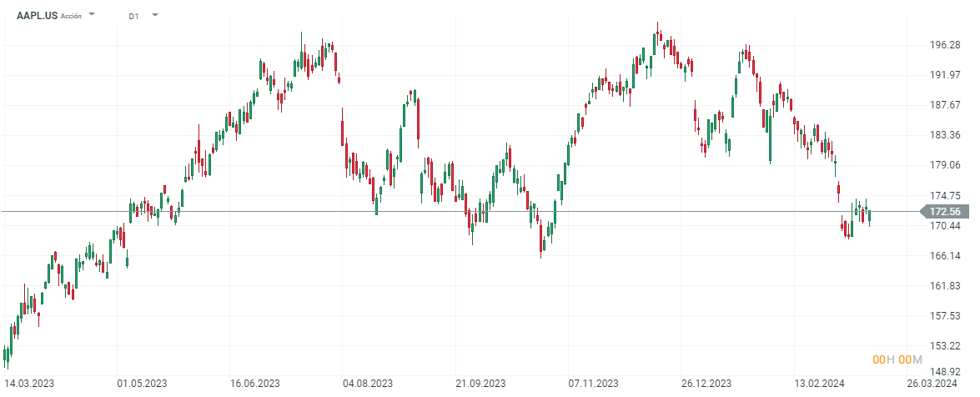Click the 172.56 current price tag

945,212
